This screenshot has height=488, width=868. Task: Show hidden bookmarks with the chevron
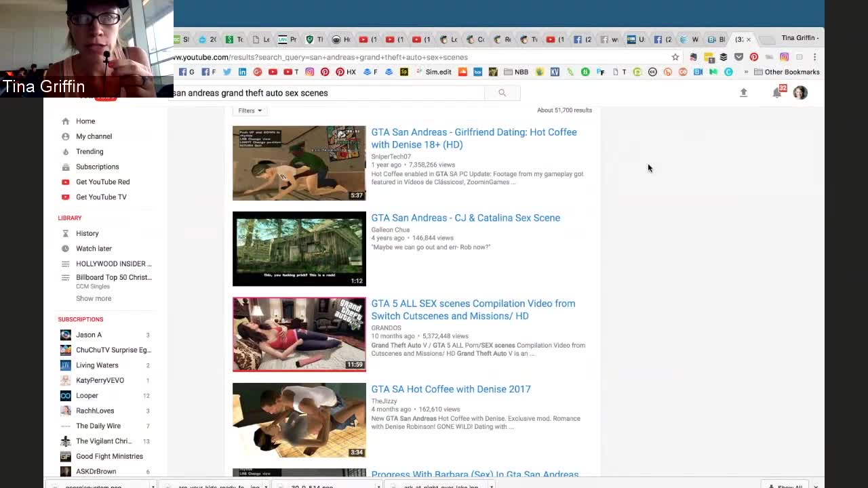(x=746, y=72)
